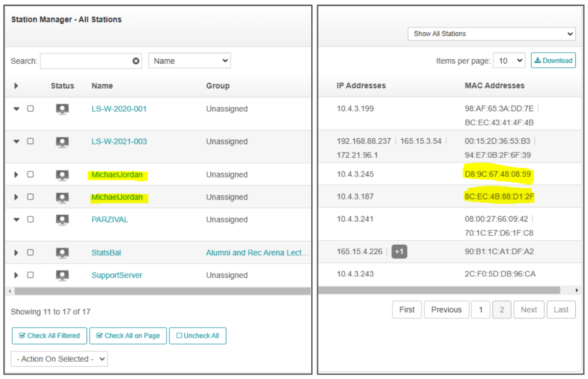The height and width of the screenshot is (379, 588).
Task: Check the checkbox for LS-W-2020-001
Action: [30, 109]
